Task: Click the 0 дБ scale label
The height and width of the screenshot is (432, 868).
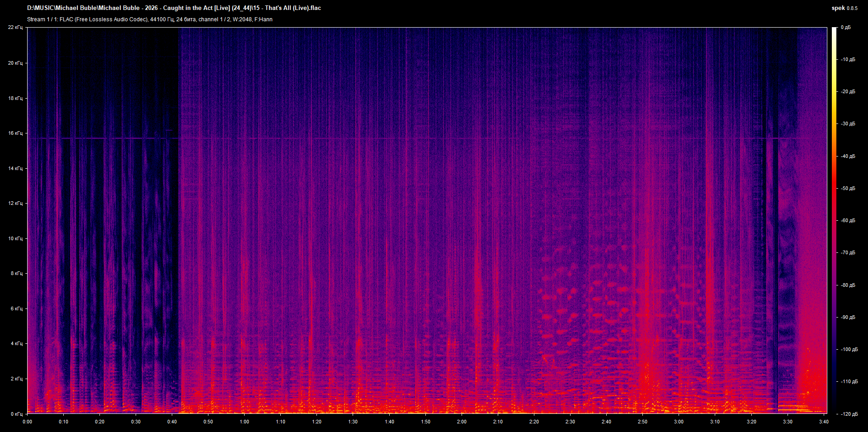Action: point(846,28)
